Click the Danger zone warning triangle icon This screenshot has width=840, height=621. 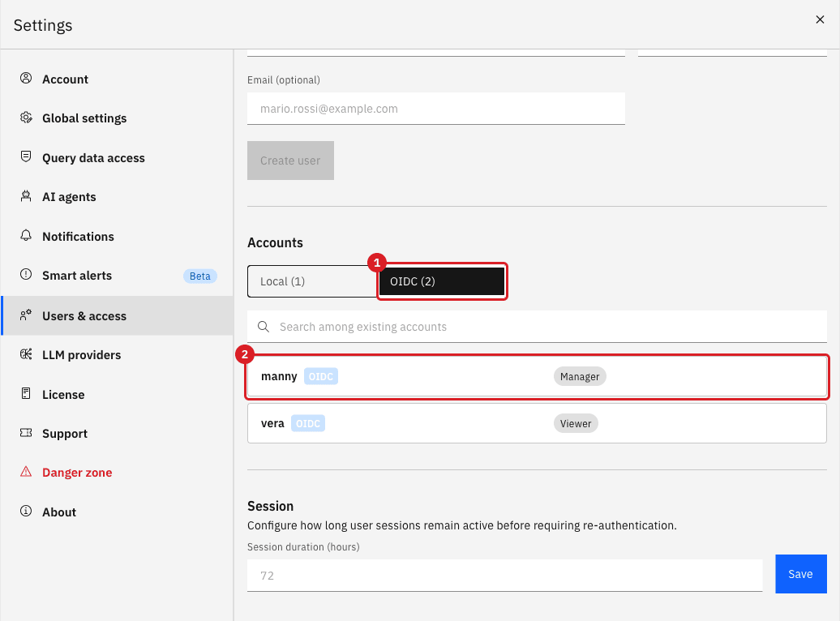[26, 472]
